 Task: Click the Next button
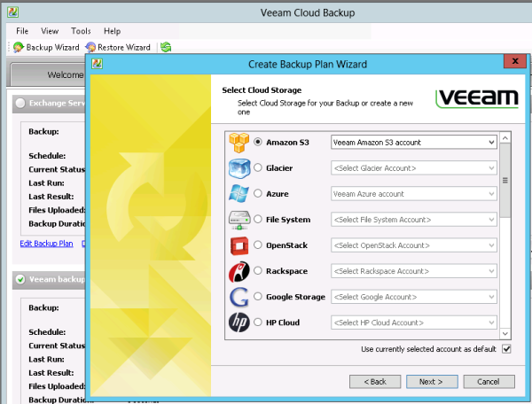coord(431,381)
